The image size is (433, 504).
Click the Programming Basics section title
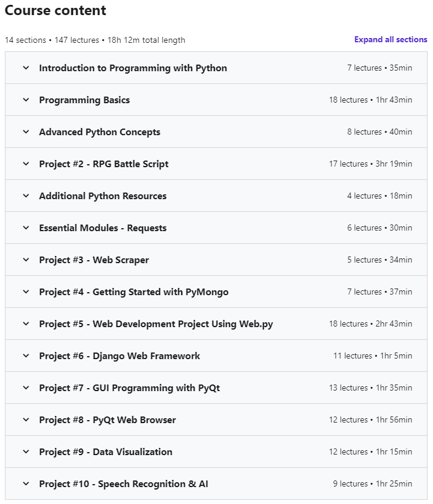(x=85, y=100)
